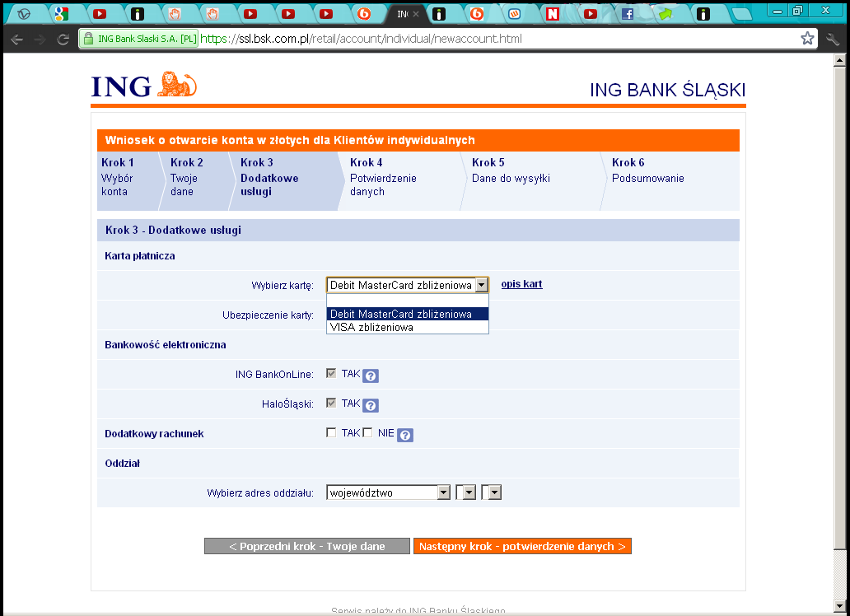Check TAK for Dodatkowy rachunek

pos(331,432)
